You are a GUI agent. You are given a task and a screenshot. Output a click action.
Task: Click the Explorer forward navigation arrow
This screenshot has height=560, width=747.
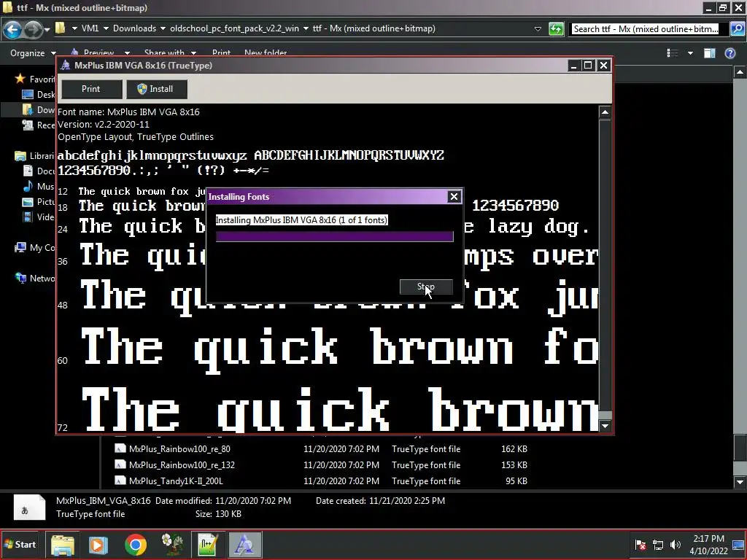pyautogui.click(x=32, y=29)
